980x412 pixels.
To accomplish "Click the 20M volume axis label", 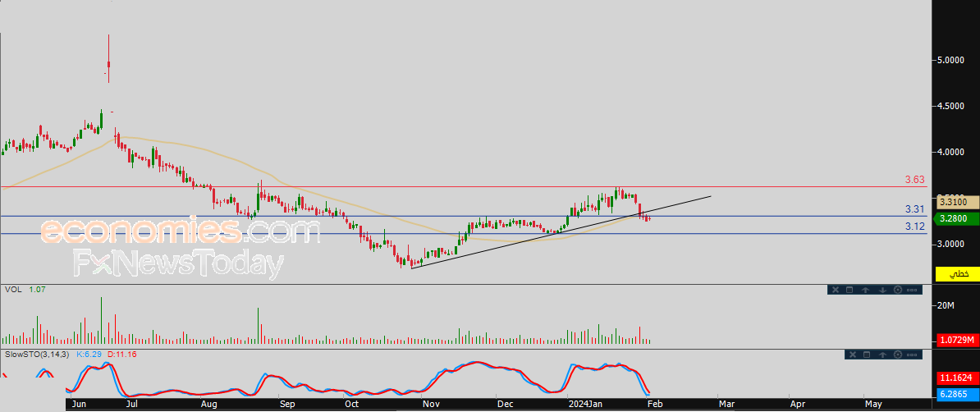I will point(946,305).
